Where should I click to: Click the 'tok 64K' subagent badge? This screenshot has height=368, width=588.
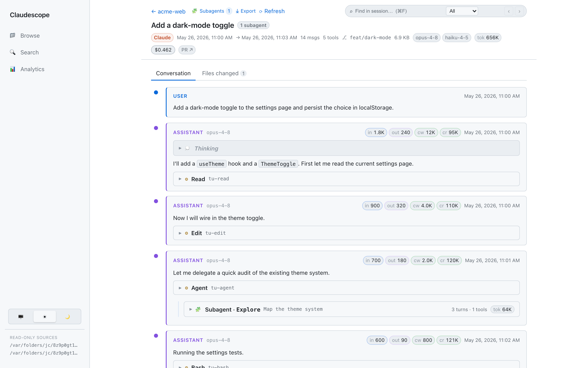[502, 309]
